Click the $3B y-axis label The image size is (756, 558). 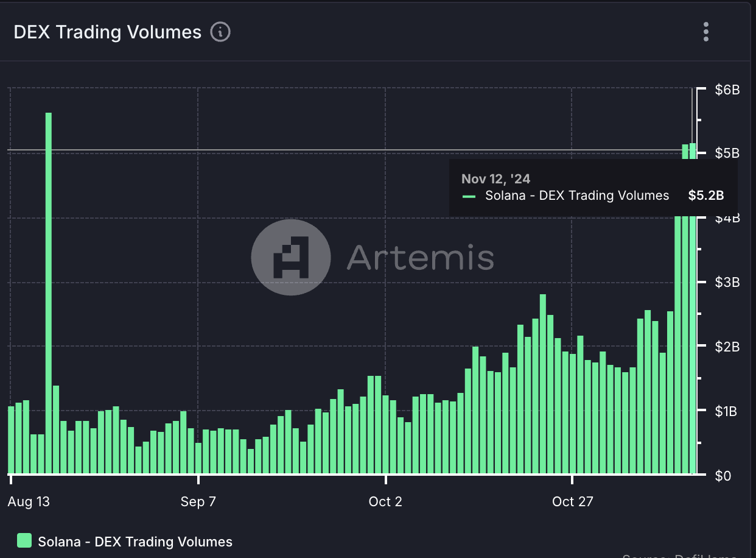point(727,283)
